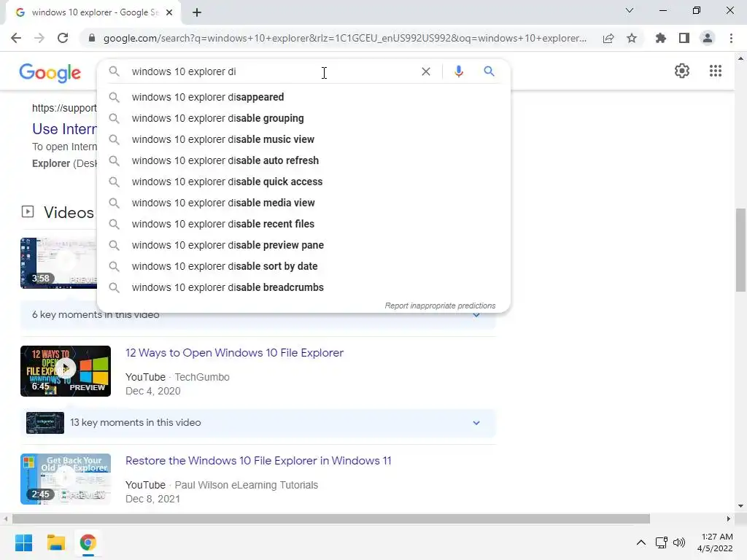
Task: Click the share page icon in address bar
Action: point(608,38)
